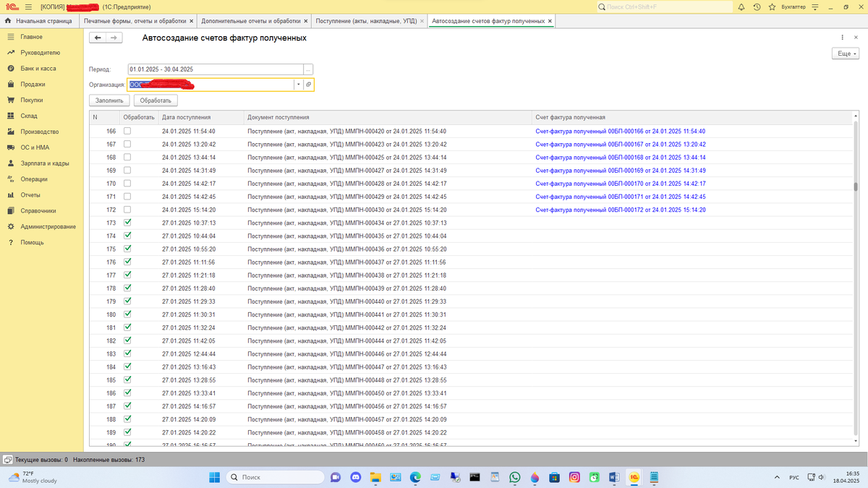Open the Справочники section
868x488 pixels.
pyautogui.click(x=38, y=211)
